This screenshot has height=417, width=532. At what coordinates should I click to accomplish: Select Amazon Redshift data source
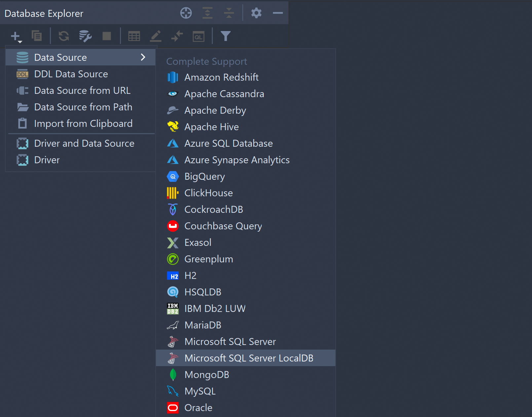(x=221, y=77)
